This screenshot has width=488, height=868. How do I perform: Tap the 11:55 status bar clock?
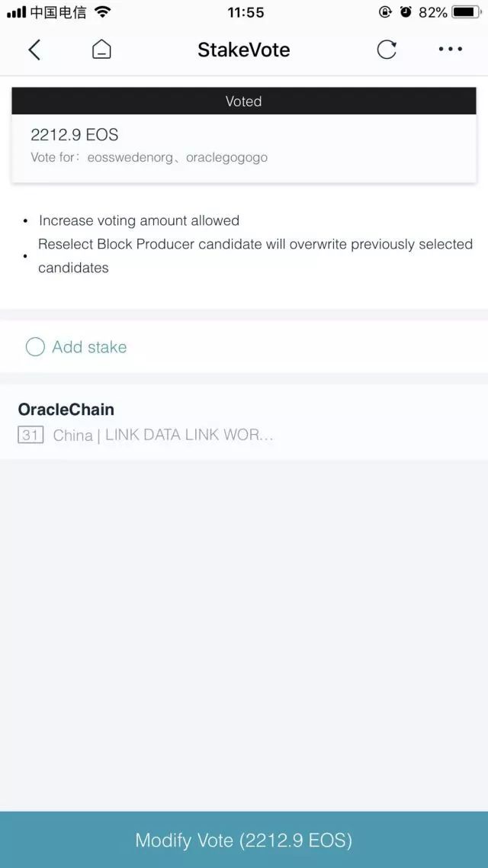(246, 12)
